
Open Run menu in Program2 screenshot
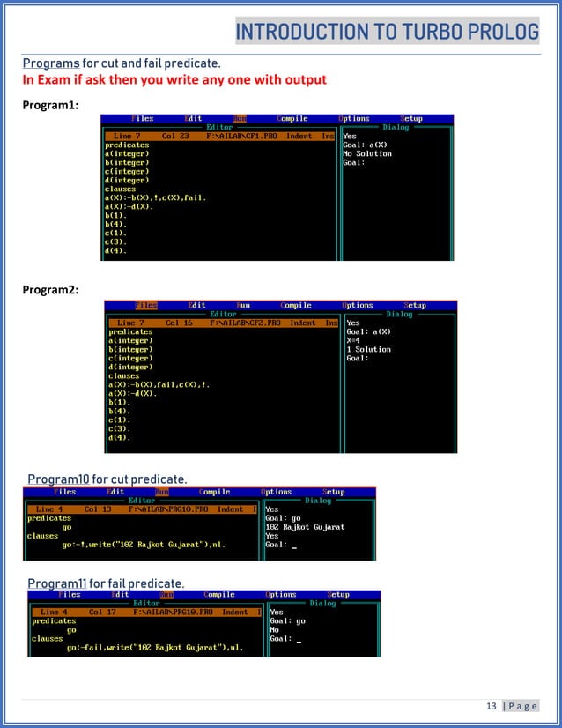point(243,305)
